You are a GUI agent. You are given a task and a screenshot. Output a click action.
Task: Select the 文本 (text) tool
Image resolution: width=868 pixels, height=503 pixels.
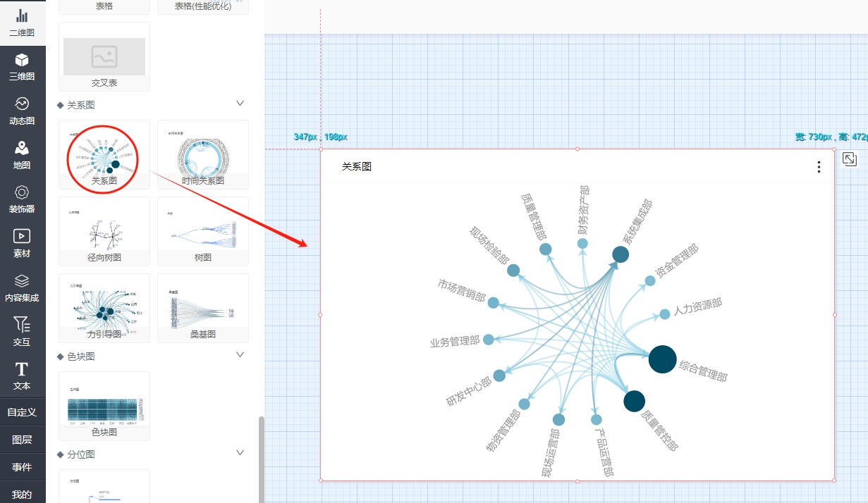pos(23,376)
